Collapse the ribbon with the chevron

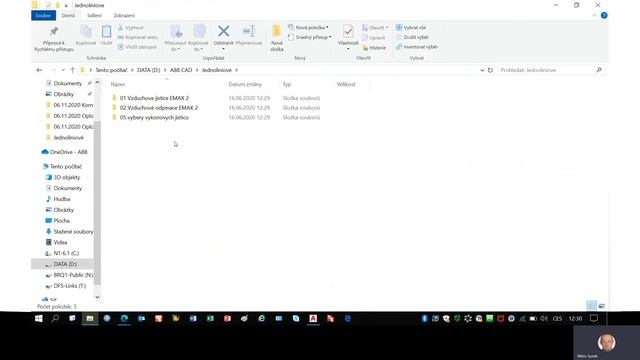tap(594, 16)
